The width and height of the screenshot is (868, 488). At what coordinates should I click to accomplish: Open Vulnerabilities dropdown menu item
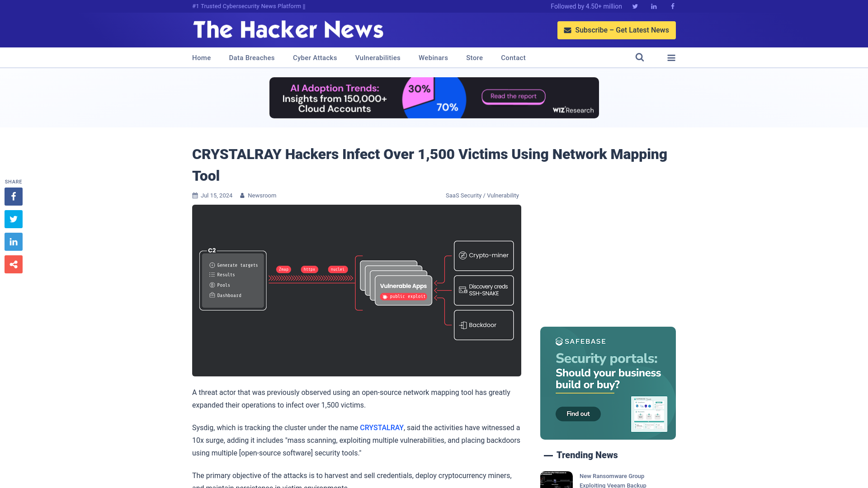pos(377,57)
